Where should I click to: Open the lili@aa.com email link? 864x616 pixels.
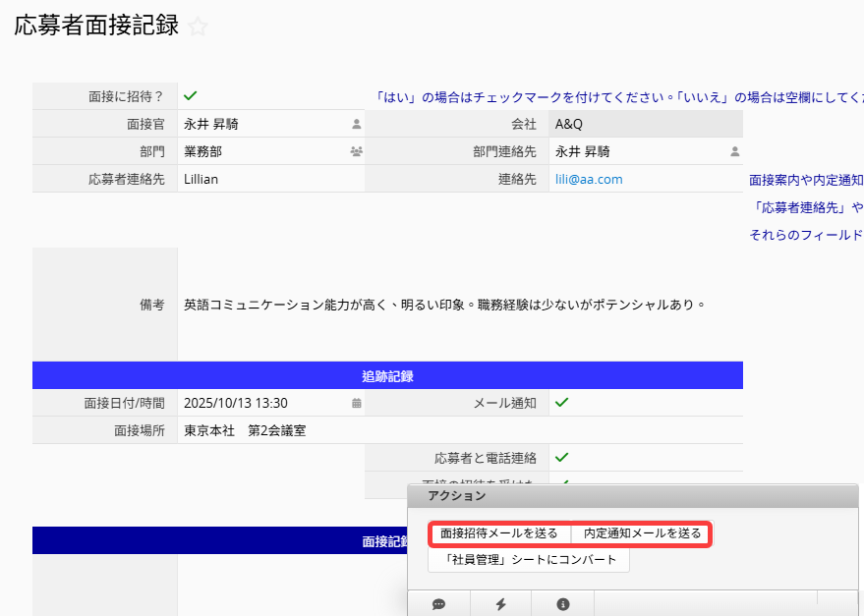coord(589,180)
